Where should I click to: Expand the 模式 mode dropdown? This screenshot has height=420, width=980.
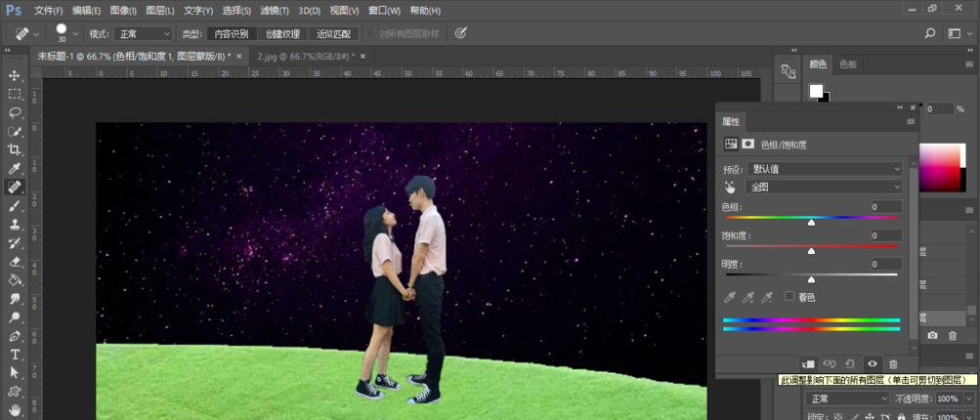tap(144, 33)
